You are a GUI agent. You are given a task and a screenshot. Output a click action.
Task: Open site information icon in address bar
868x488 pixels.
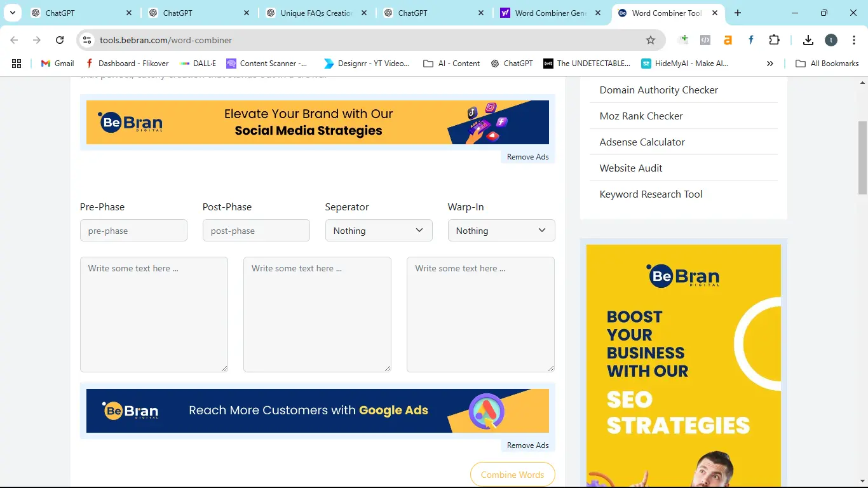87,40
